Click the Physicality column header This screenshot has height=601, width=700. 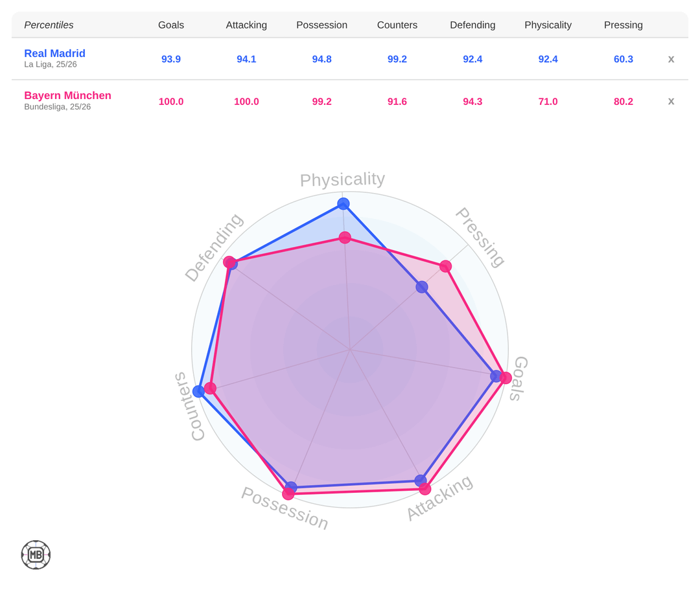548,25
